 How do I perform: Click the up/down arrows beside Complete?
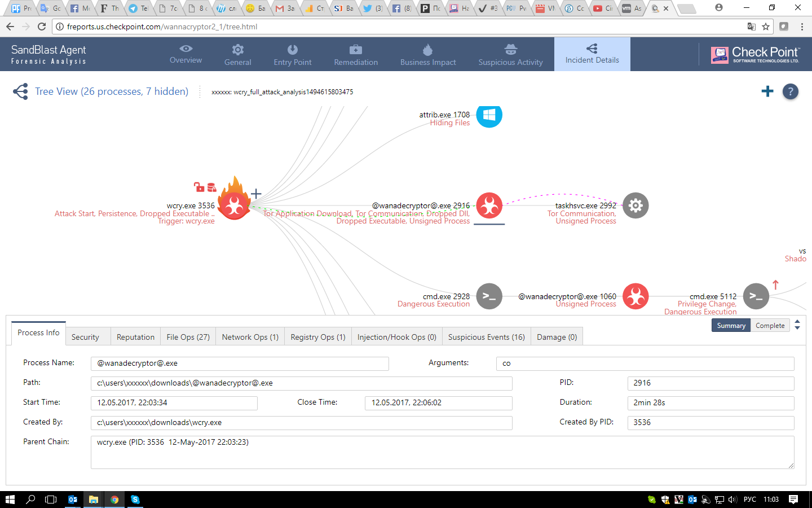[797, 325]
